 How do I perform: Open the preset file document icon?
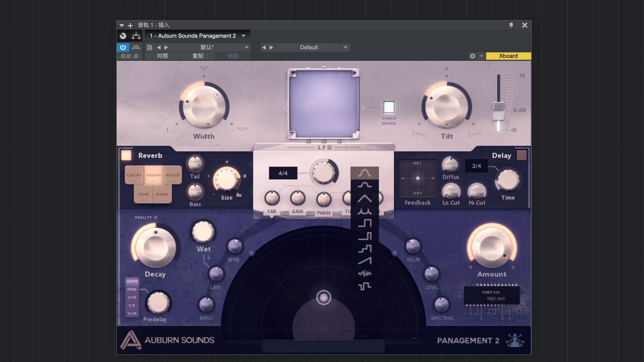150,47
